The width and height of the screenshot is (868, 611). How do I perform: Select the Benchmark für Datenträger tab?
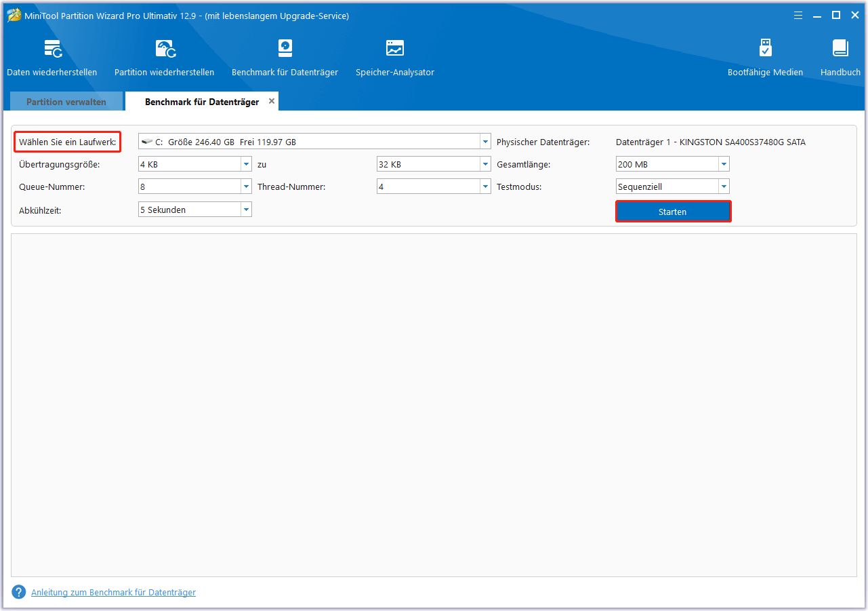pos(202,102)
